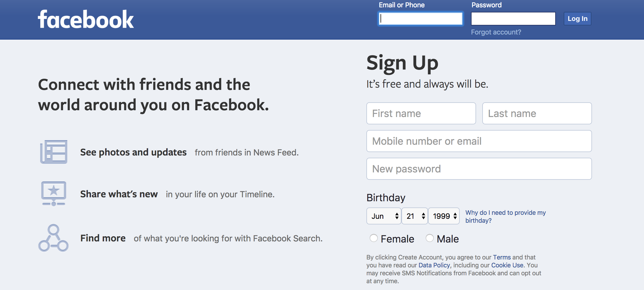Click the First name field

(x=421, y=113)
